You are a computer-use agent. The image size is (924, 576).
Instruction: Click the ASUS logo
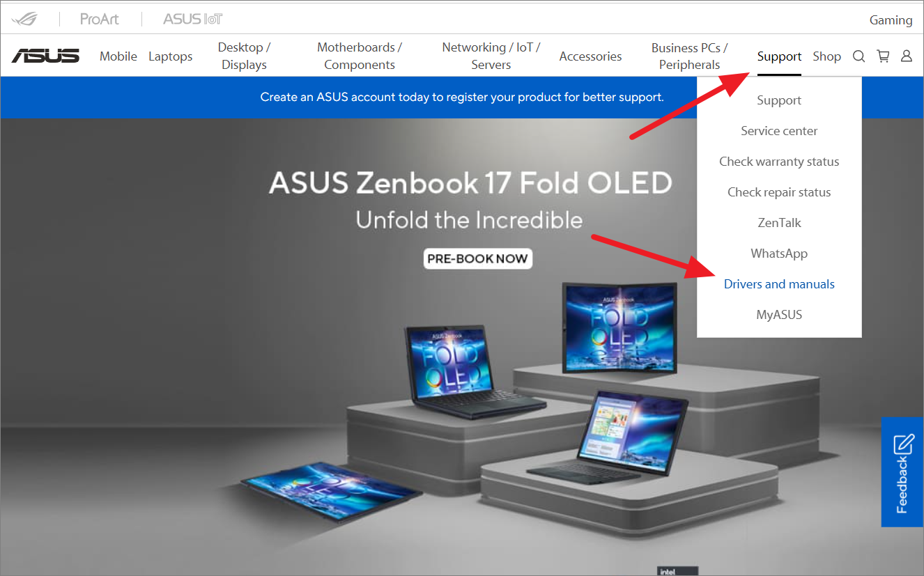coord(45,56)
